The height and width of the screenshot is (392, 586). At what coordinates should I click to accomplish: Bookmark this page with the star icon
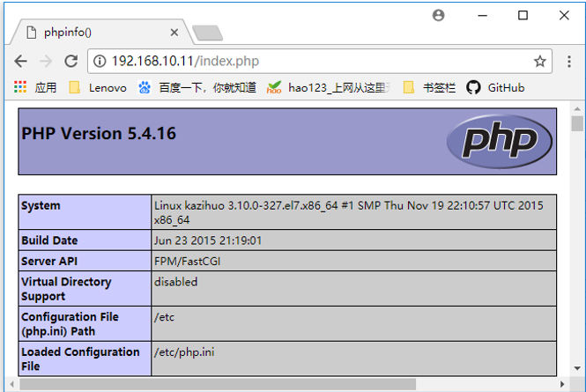click(x=539, y=61)
